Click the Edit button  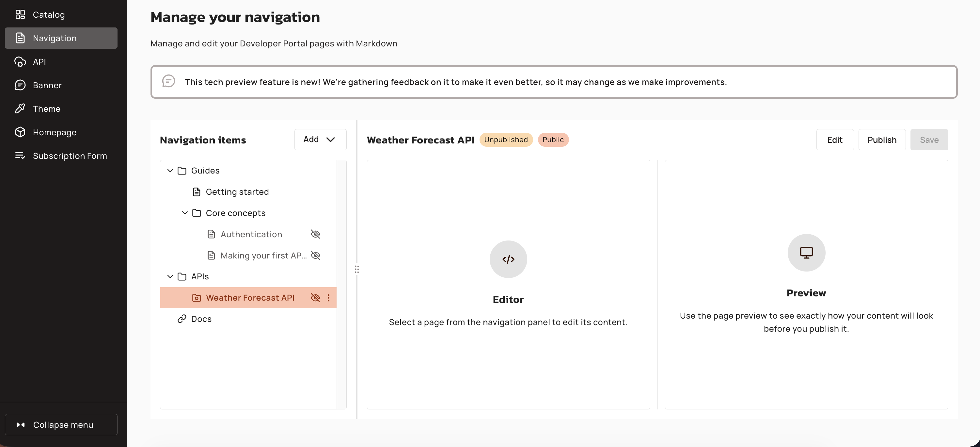tap(835, 140)
